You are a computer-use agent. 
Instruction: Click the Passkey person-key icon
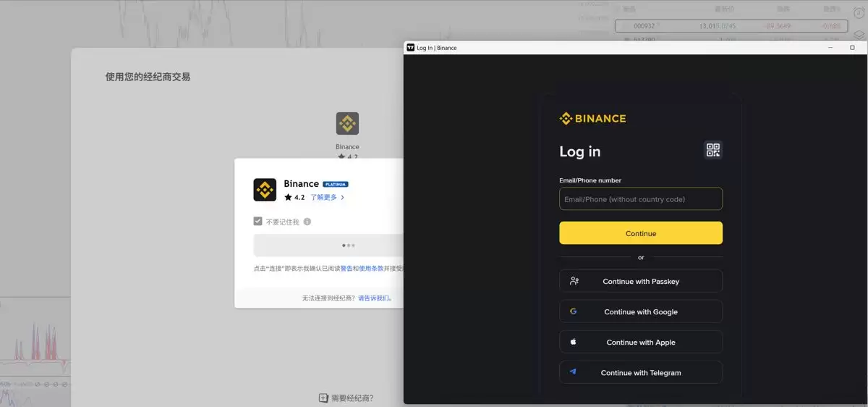574,281
